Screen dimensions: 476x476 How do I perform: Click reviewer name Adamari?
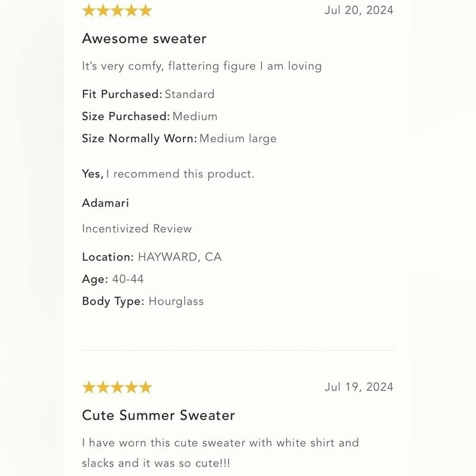pyautogui.click(x=106, y=203)
